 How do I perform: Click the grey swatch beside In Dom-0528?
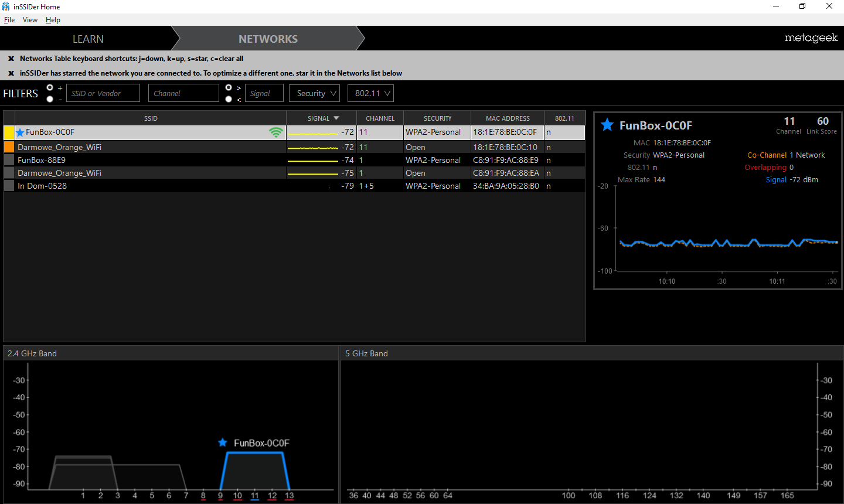pyautogui.click(x=9, y=186)
